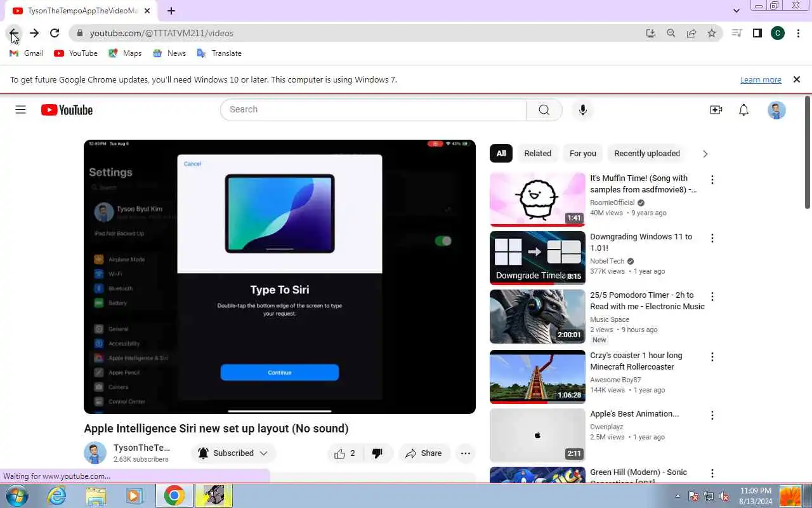Open the YouTube account avatar menu
The width and height of the screenshot is (812, 508).
coord(776,110)
